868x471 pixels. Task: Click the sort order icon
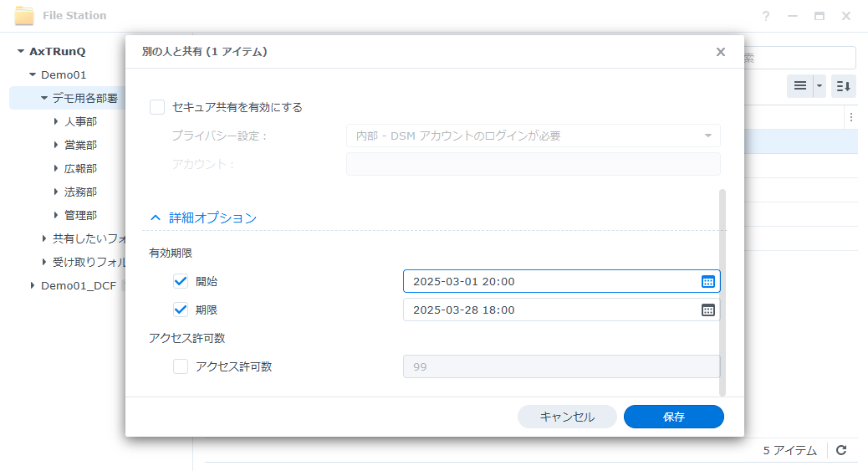(x=844, y=86)
